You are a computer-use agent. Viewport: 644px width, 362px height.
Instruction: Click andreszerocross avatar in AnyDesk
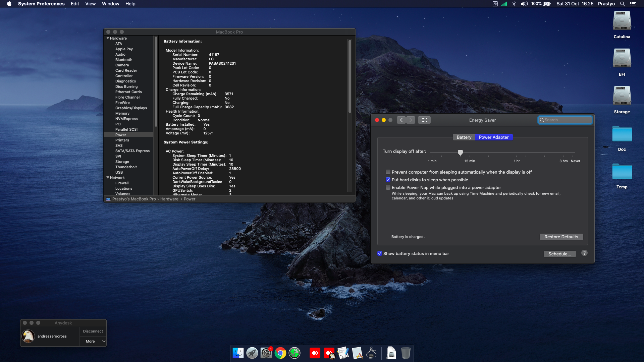[x=28, y=336]
